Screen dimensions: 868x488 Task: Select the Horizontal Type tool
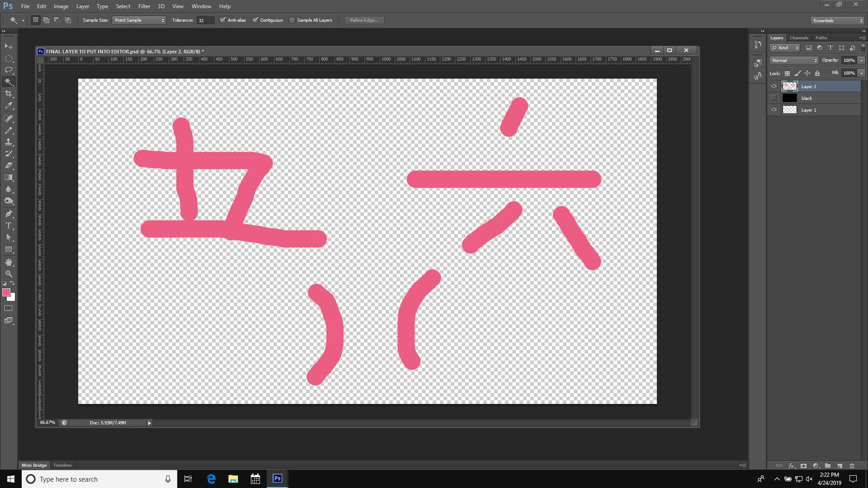9,225
